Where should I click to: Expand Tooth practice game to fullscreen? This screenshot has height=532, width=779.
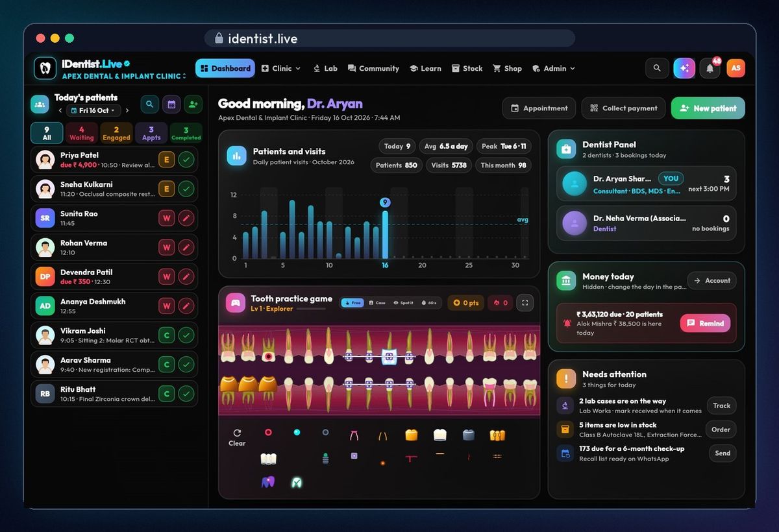[x=525, y=302]
